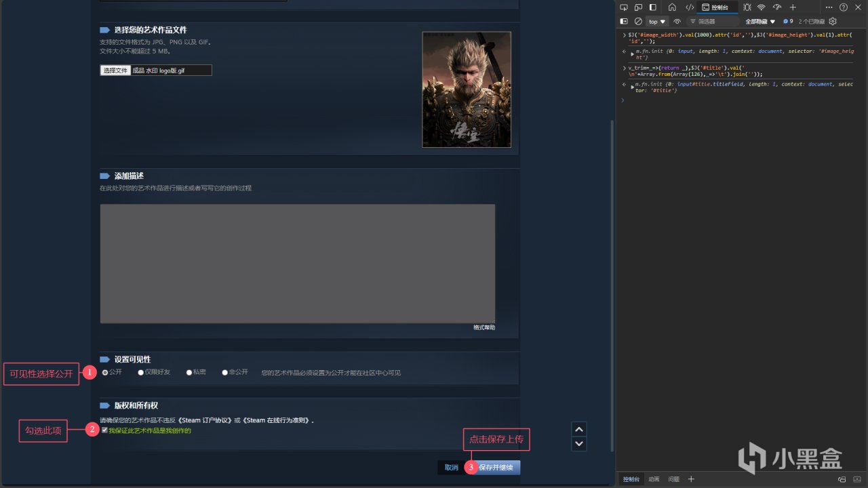Select the 非公开 visibility radio button
The height and width of the screenshot is (488, 868).
[x=224, y=372]
